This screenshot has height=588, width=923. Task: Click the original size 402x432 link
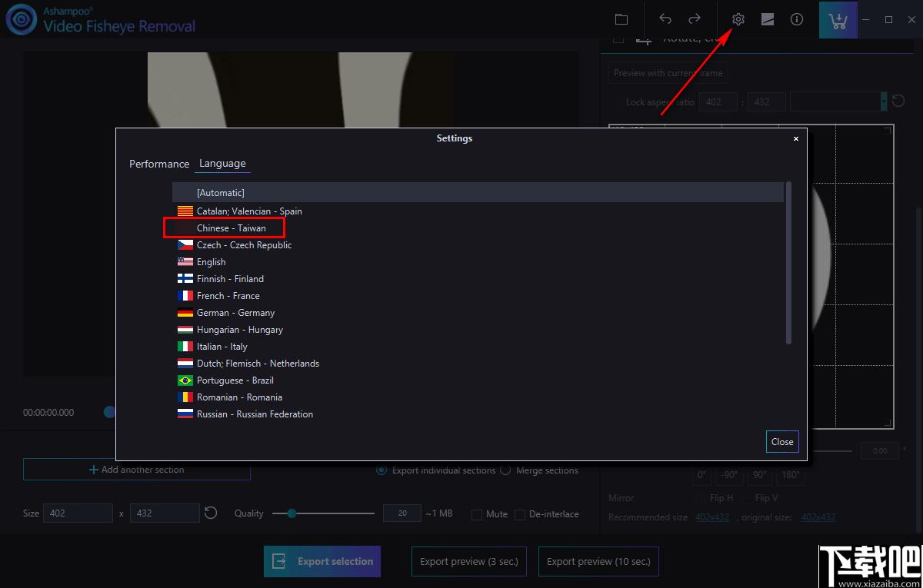coord(818,517)
